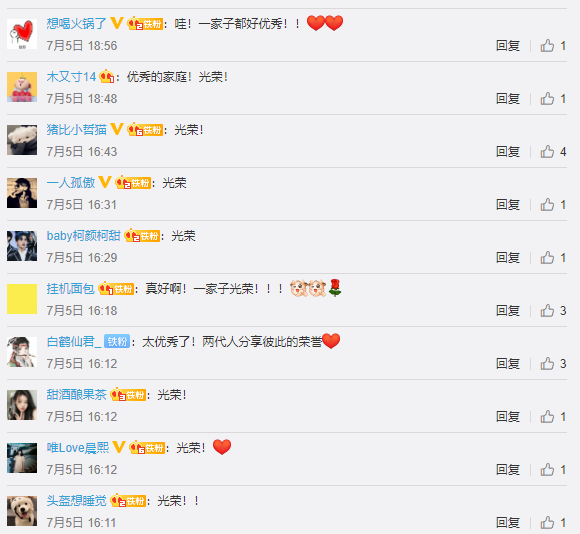Like the comment by 想喝火锅了

(547, 46)
